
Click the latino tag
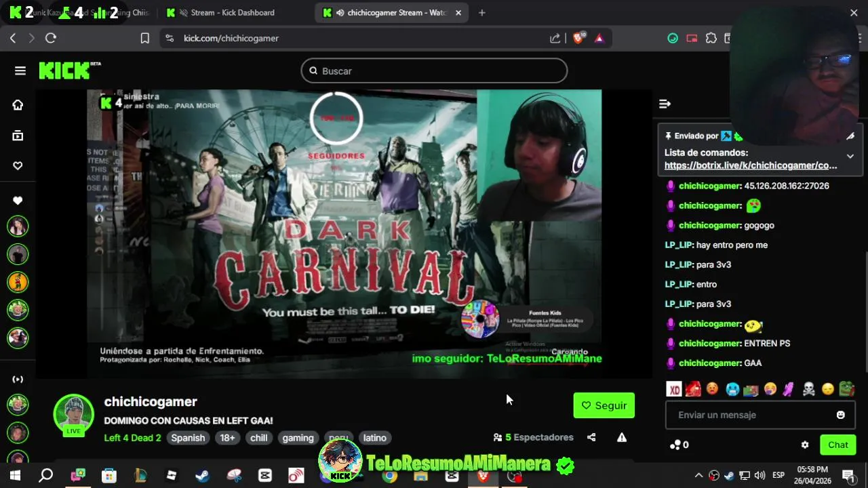[375, 438]
